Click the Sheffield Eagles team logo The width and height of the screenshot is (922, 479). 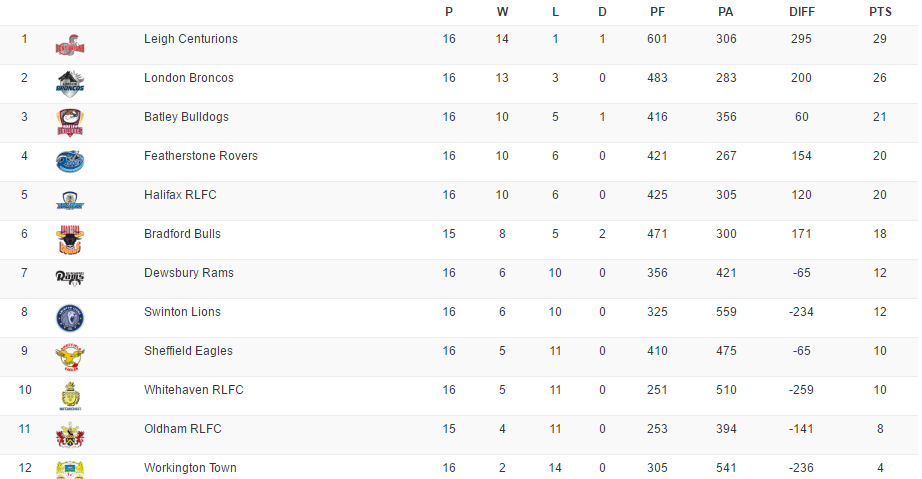pyautogui.click(x=70, y=356)
